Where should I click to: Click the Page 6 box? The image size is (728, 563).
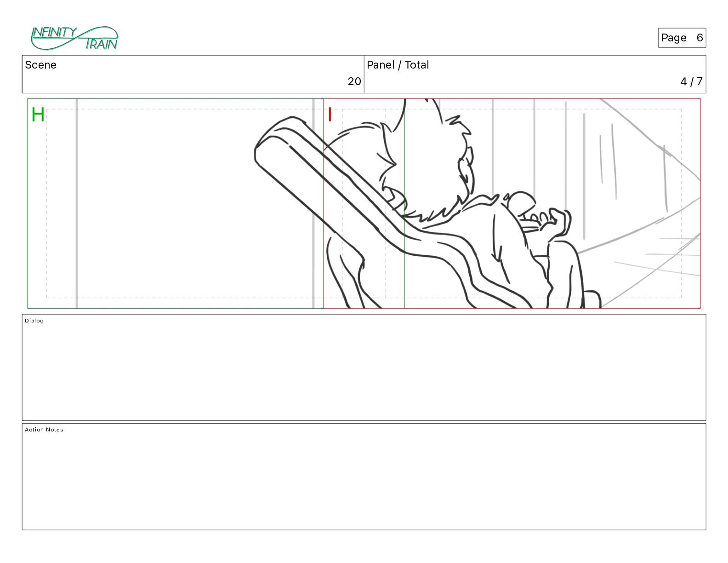682,38
